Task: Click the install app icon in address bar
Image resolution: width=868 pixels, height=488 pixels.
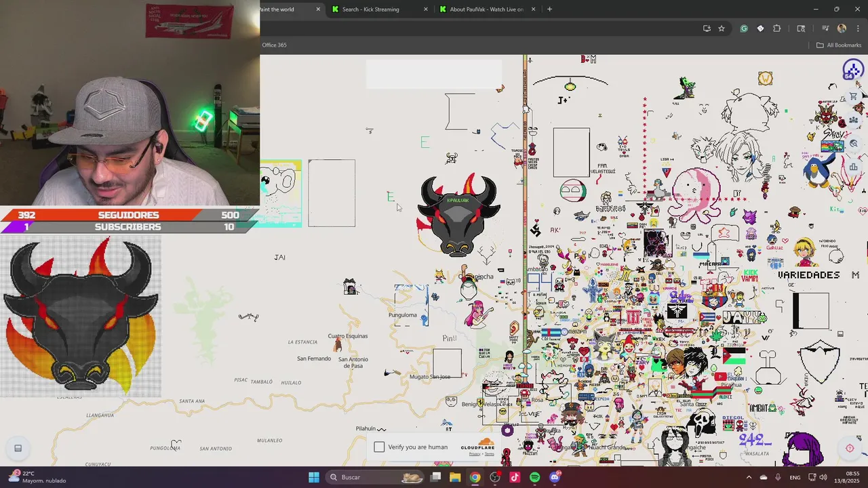Action: (707, 28)
